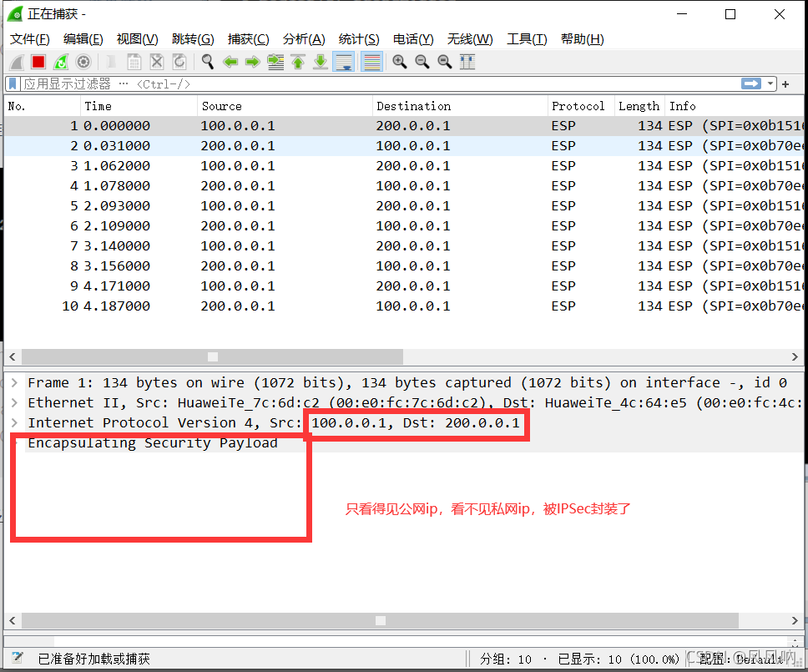Click the open capture file icon

pos(111,63)
